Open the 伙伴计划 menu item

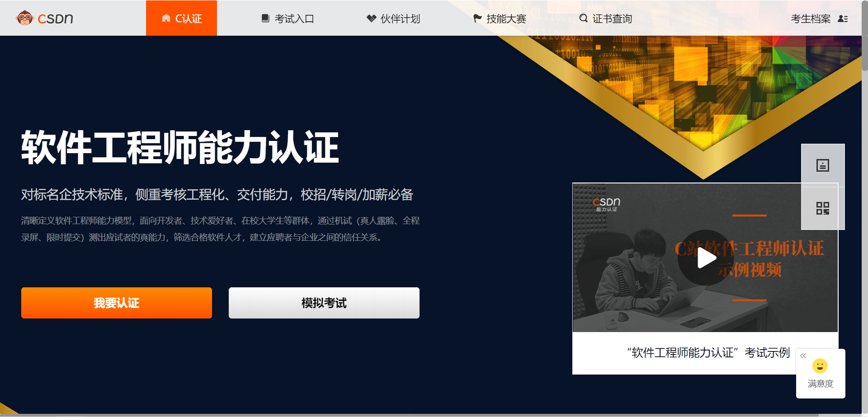point(393,19)
